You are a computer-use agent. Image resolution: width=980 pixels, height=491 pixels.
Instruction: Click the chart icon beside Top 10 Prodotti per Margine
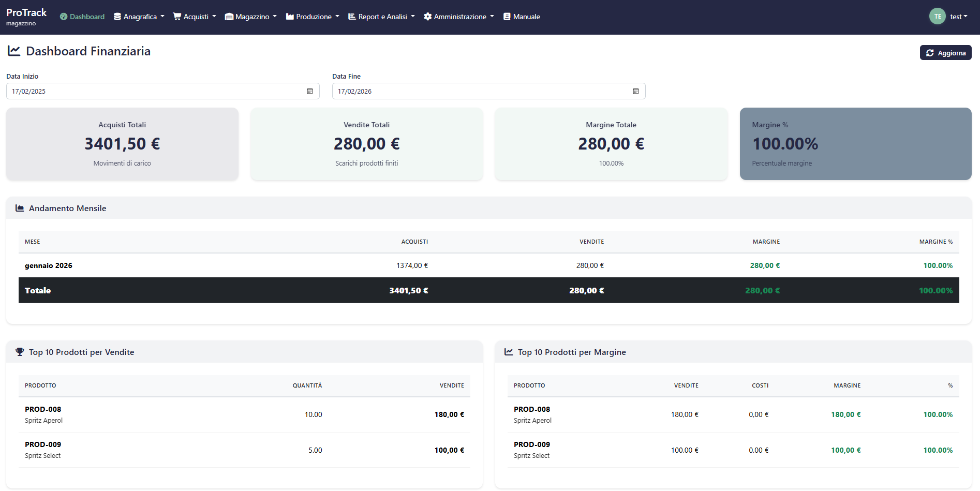509,351
